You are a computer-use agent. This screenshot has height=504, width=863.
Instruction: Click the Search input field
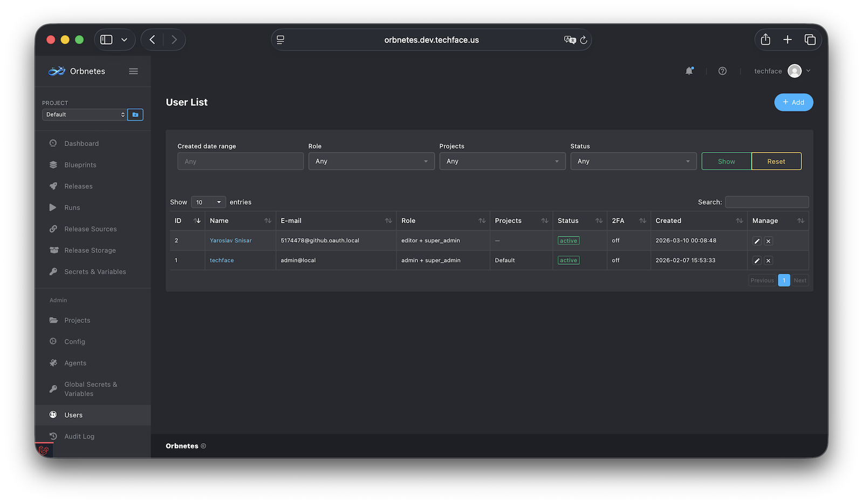pyautogui.click(x=766, y=202)
